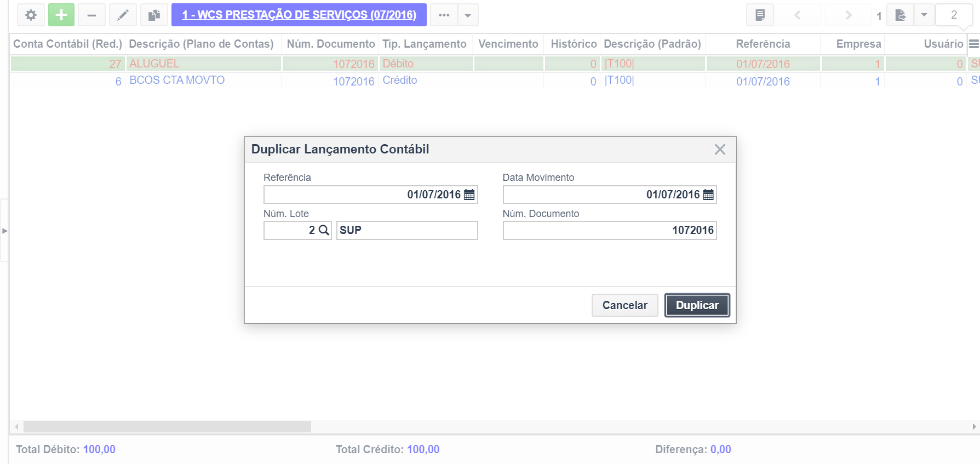Open the WCS Prestação de Serviços link

pyautogui.click(x=299, y=15)
